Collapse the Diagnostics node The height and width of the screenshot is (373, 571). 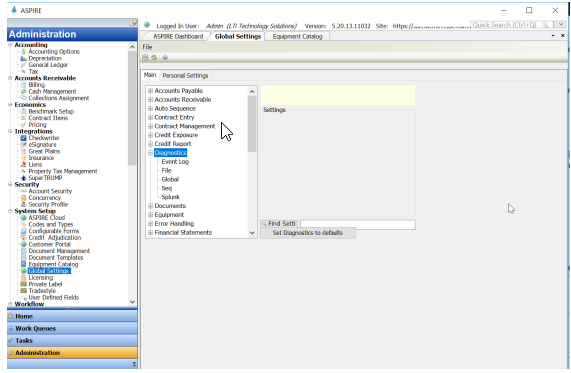click(150, 153)
